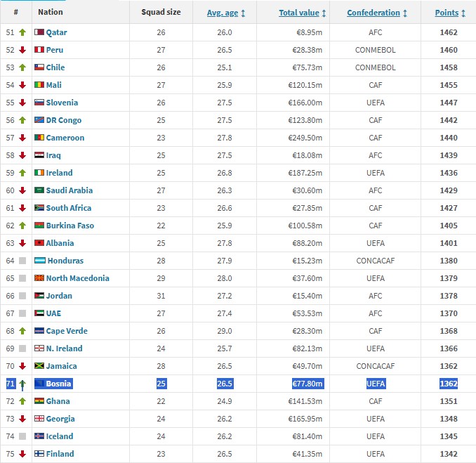
Task: Click the Georgia flag icon
Action: 39,418
